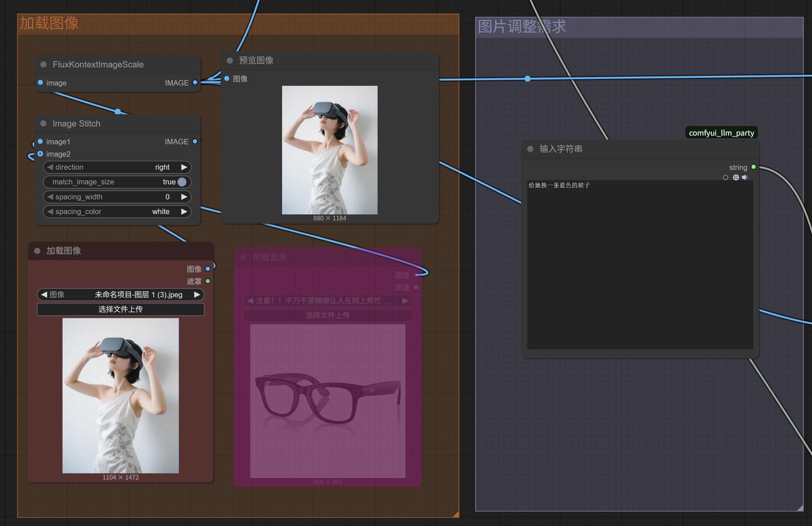The width and height of the screenshot is (812, 526).
Task: Increase the spacing_width value with right arrow
Action: click(x=184, y=197)
